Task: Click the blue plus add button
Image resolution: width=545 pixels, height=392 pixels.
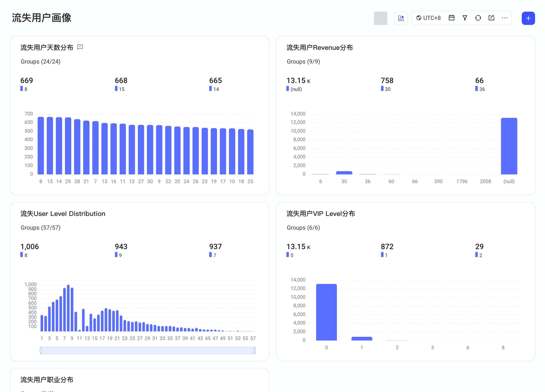Action: tap(528, 18)
